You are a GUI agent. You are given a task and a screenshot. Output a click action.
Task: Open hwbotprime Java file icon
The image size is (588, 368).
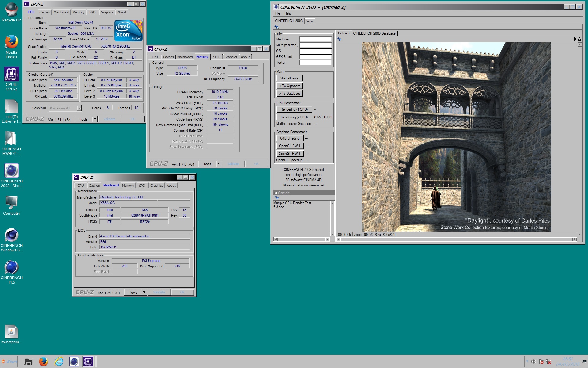[12, 334]
